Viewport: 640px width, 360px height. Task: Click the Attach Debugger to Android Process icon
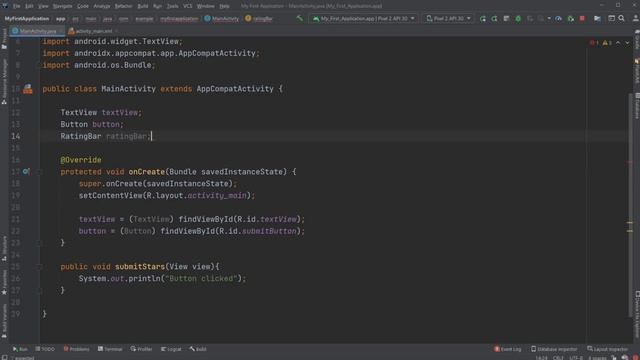[571, 18]
